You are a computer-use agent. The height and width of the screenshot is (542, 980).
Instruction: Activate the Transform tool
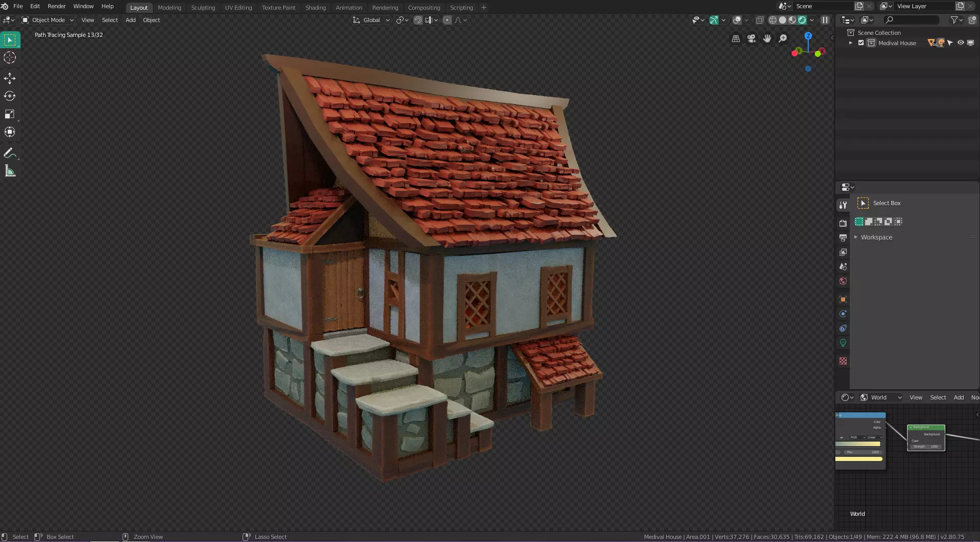tap(10, 132)
